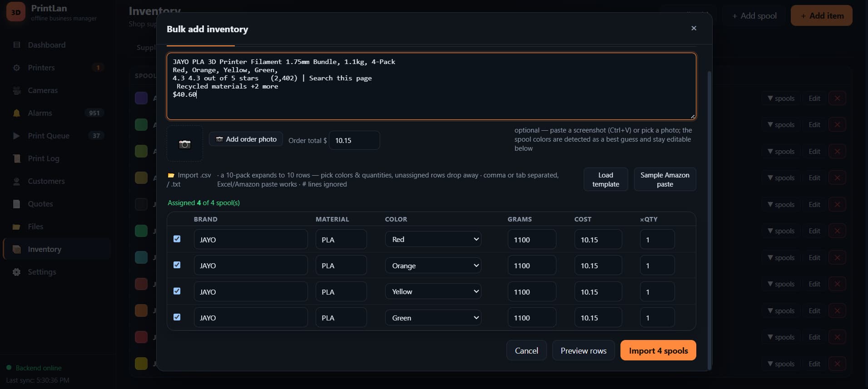Viewport: 868px width, 389px height.
Task: Uncheck the JAYO Green row checkbox
Action: coord(177,317)
